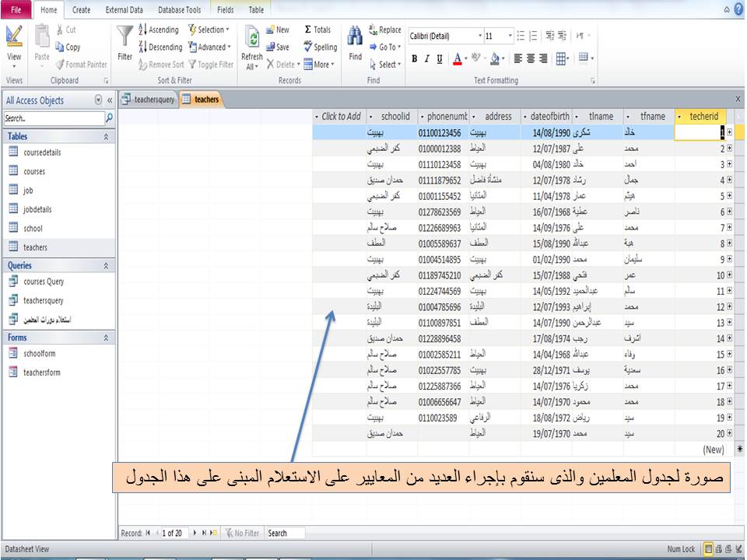This screenshot has width=747, height=560.
Task: Click the Find binoculars icon
Action: tap(355, 44)
